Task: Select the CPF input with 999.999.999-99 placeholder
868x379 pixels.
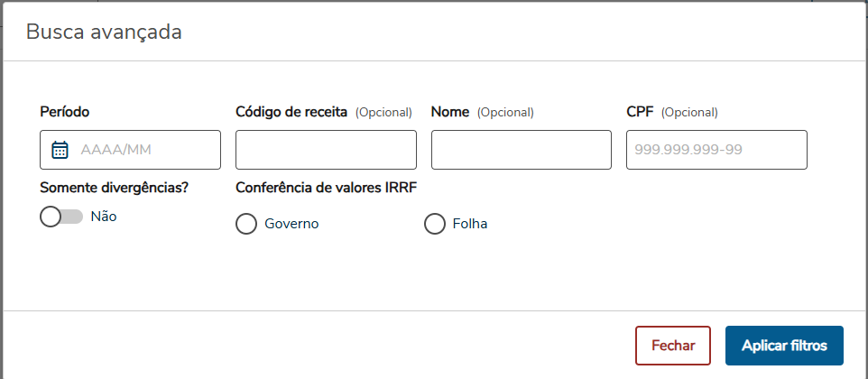Action: 716,150
